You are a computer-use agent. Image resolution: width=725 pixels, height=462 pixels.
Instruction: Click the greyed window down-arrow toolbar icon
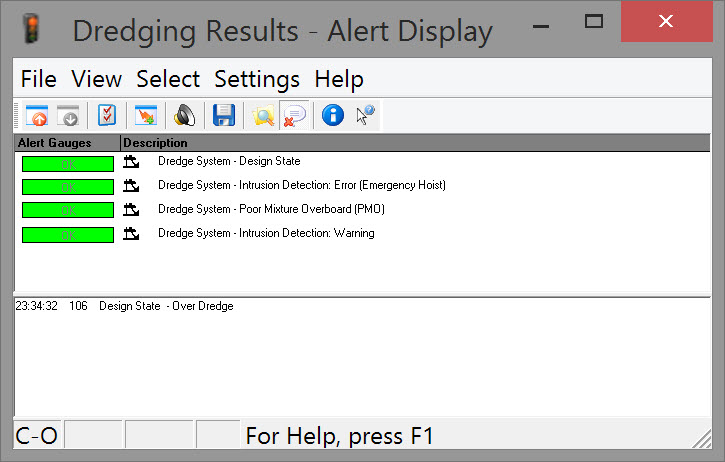click(x=68, y=115)
